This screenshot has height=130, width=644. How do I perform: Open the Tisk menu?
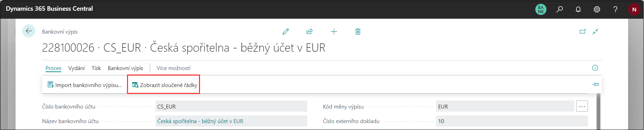point(96,68)
